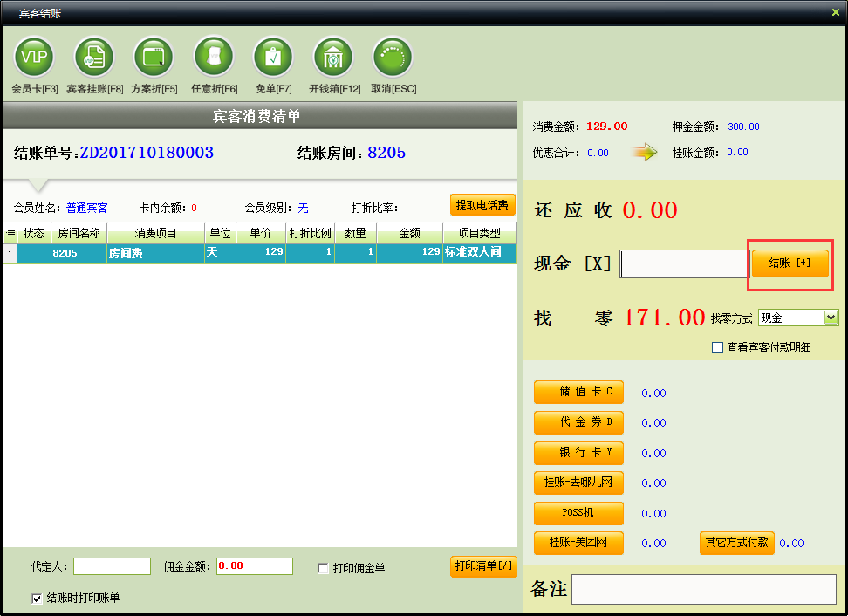This screenshot has height=616, width=848.
Task: Click the 其它方式付款 button
Action: tap(736, 543)
